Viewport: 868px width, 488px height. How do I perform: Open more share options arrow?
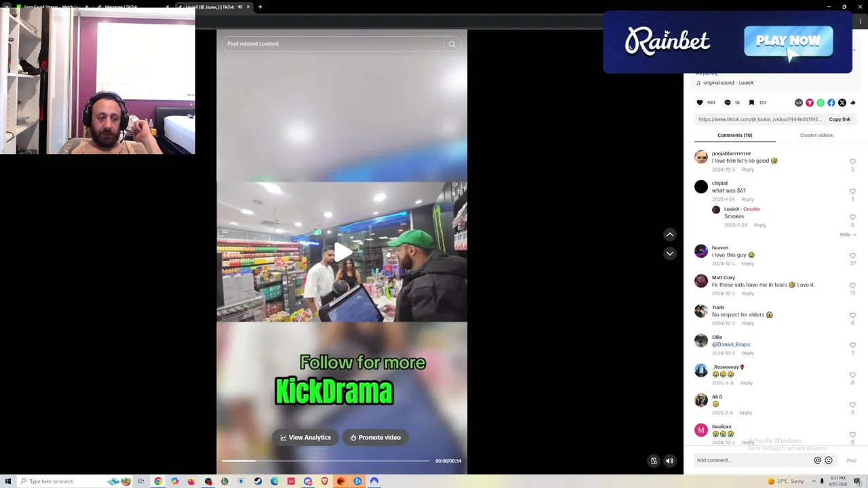coord(853,102)
